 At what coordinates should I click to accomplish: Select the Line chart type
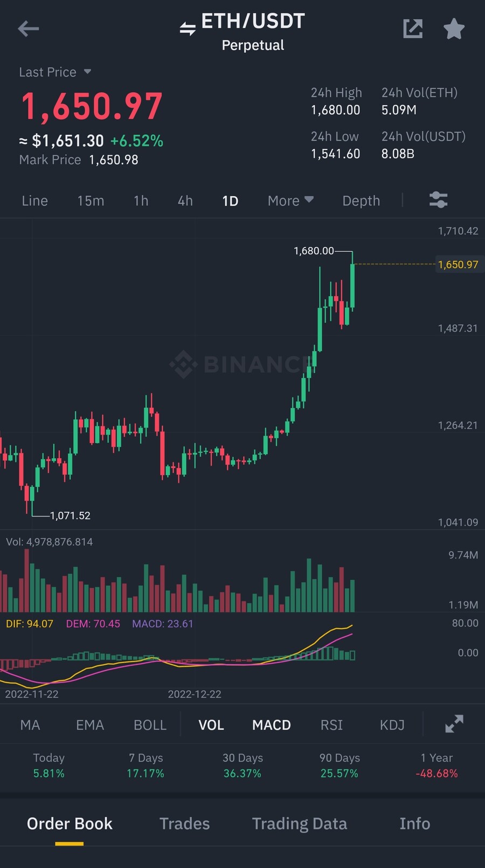click(x=35, y=201)
